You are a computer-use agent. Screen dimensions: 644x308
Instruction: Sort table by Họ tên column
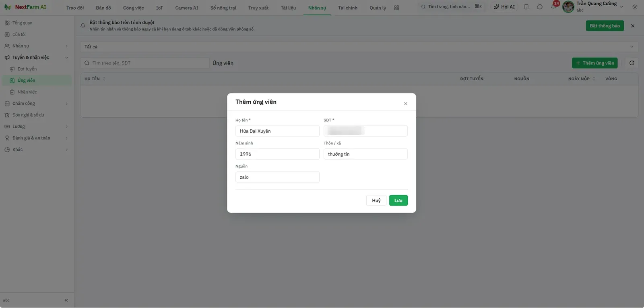click(x=95, y=79)
